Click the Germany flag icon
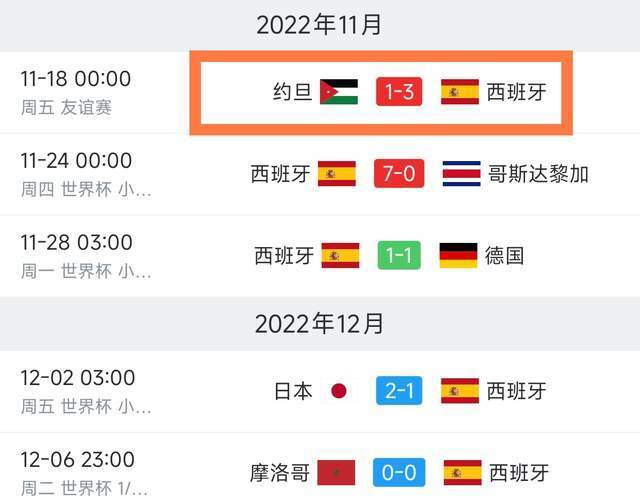This screenshot has width=640, height=501. pyautogui.click(x=458, y=255)
